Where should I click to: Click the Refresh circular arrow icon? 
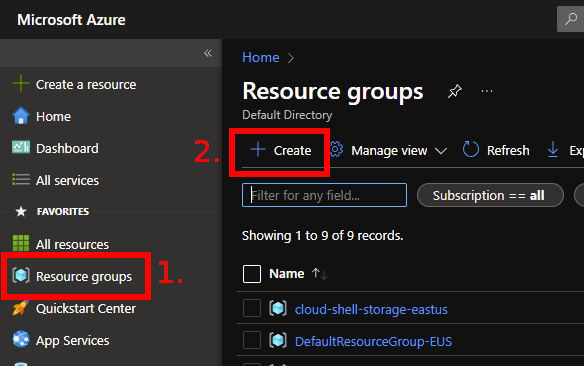[471, 150]
